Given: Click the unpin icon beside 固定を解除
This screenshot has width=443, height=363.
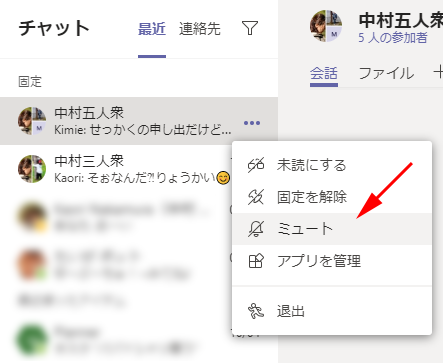Looking at the screenshot, I should click(x=256, y=197).
